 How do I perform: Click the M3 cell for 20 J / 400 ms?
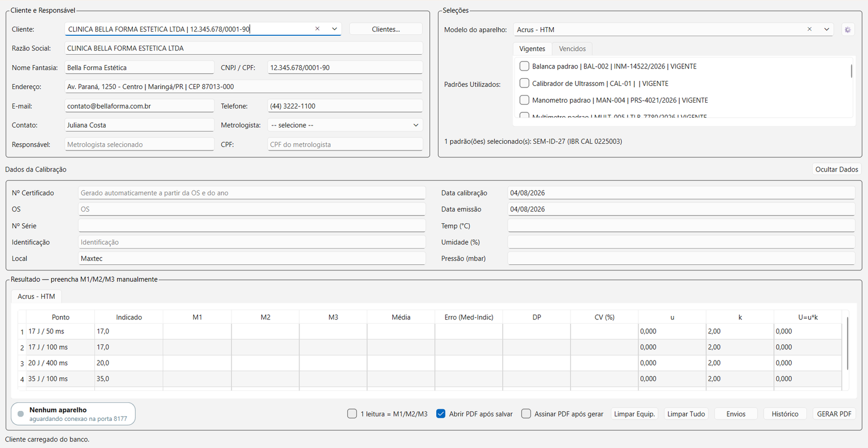pos(333,363)
